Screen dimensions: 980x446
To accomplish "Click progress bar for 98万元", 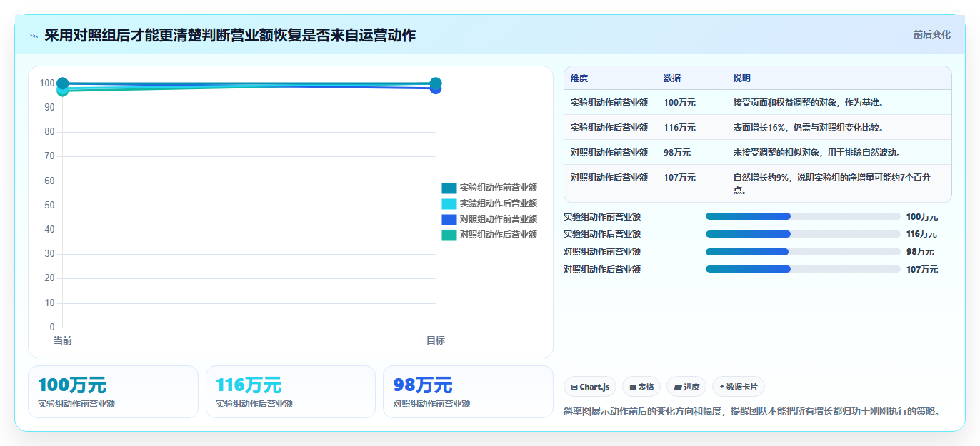I will tap(803, 252).
